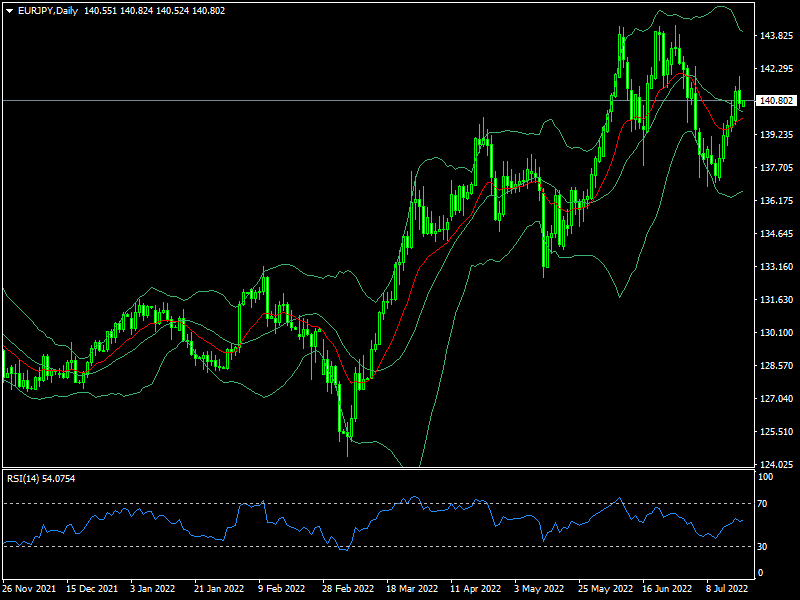Click the 128.570 price axis label
This screenshot has width=800, height=600.
(777, 366)
